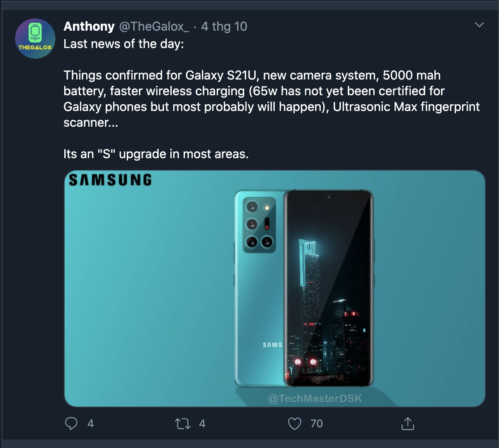
Task: Click the reply count number 4
Action: pyautogui.click(x=91, y=424)
